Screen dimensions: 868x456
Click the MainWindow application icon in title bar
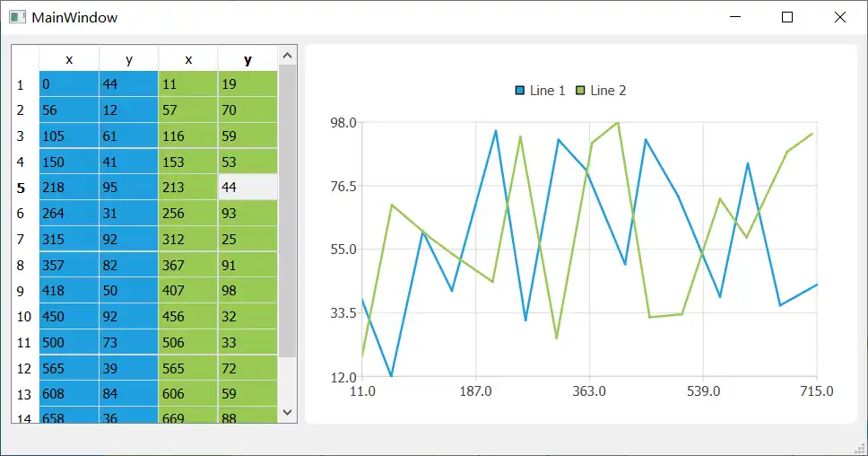(17, 17)
